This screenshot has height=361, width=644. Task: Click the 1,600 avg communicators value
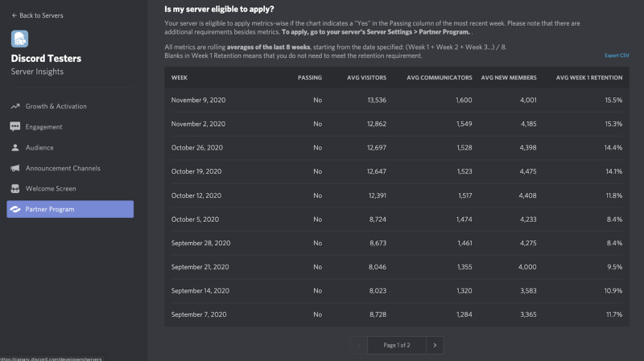tap(464, 100)
